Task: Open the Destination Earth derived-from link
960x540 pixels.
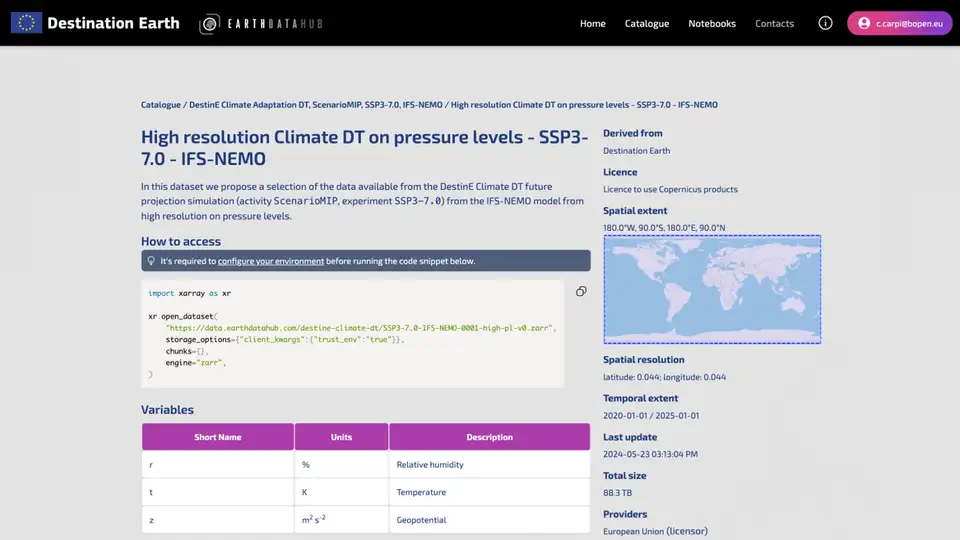Action: coord(636,151)
